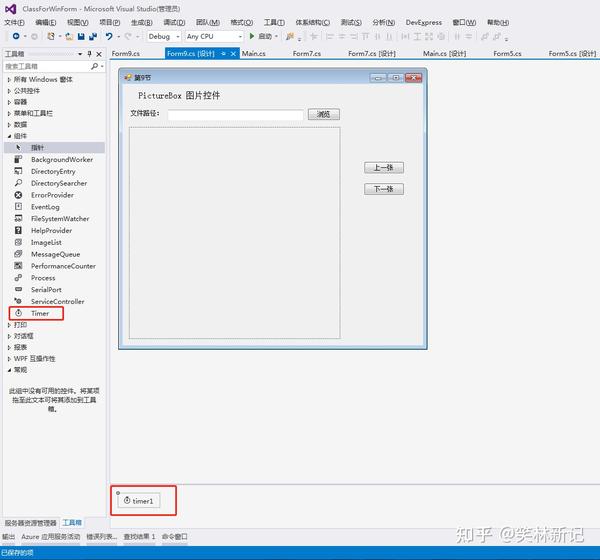Start debugging with the green play button
Screen dimensions: 600x560
pos(252,36)
